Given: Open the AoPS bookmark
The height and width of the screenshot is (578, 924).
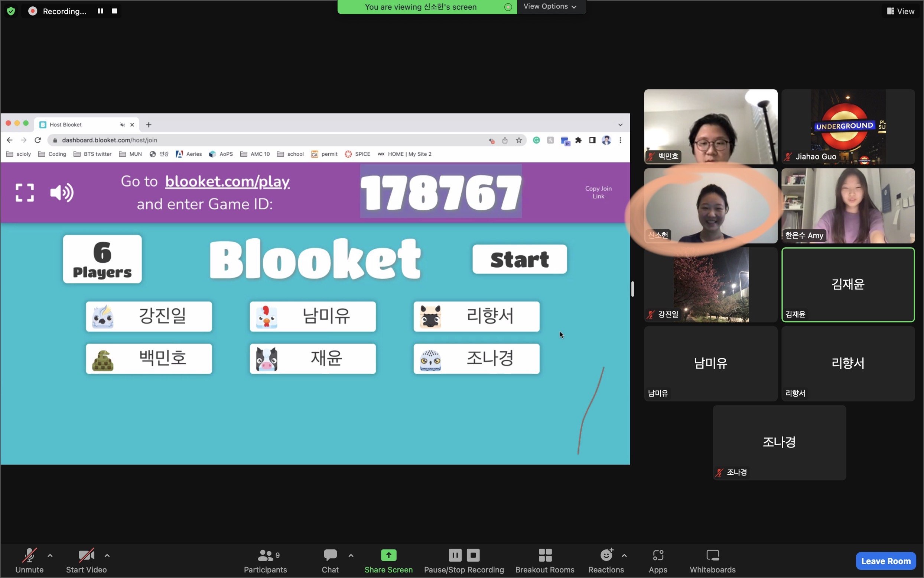Looking at the screenshot, I should 221,154.
